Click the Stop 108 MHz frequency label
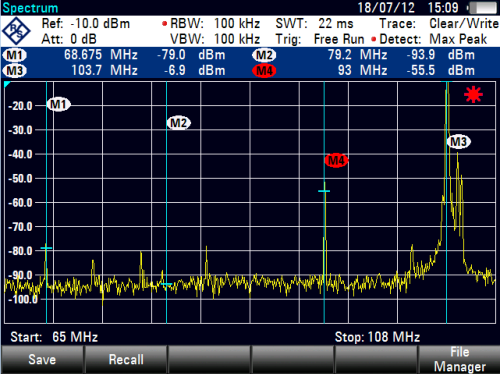The image size is (500, 375). [377, 337]
